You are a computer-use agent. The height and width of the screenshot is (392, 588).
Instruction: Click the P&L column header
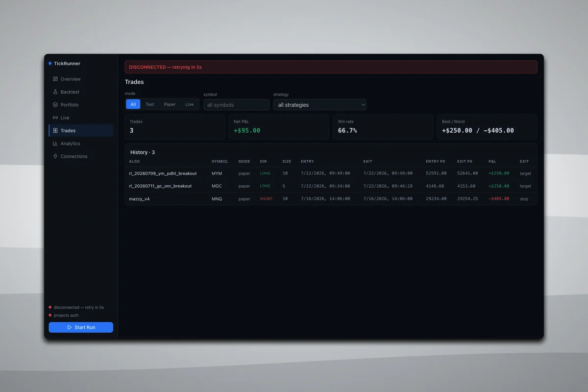(492, 161)
